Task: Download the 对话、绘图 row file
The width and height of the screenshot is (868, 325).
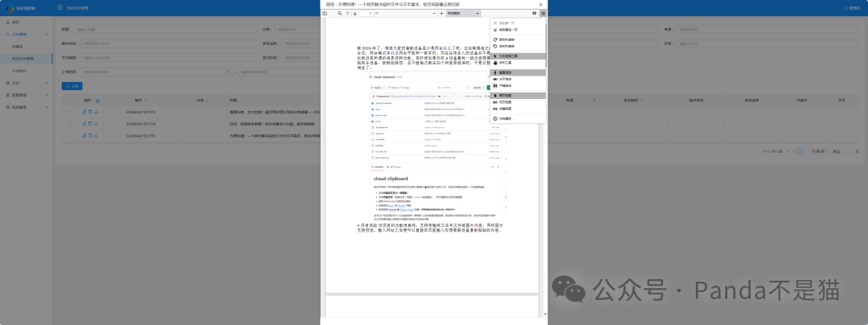Action: (x=96, y=124)
